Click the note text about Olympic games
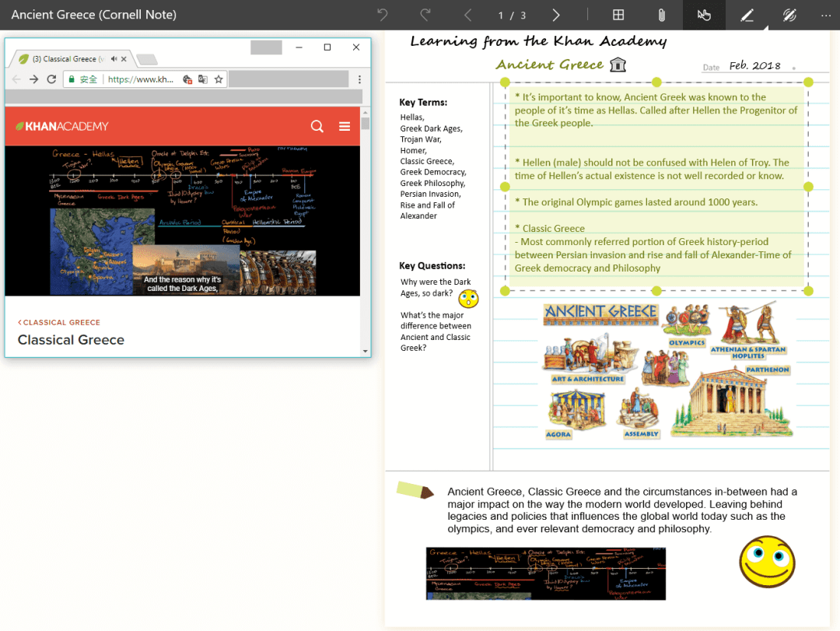Viewport: 840px width, 631px height. coord(636,202)
